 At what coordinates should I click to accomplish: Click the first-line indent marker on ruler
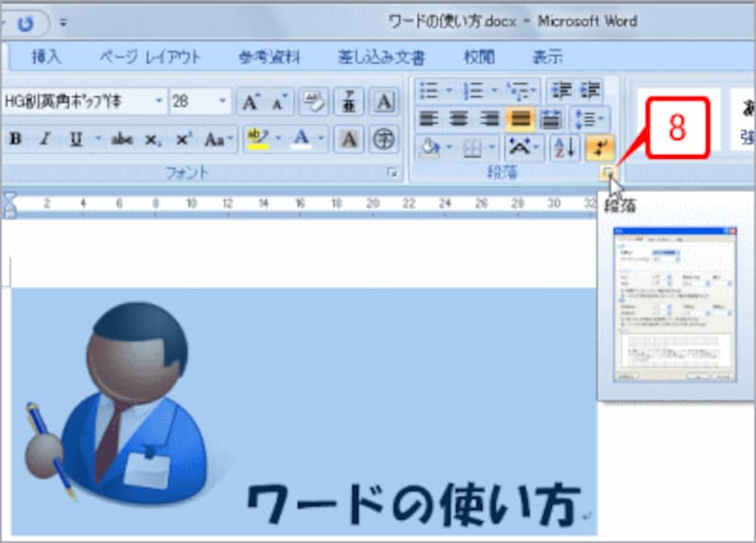[x=9, y=197]
